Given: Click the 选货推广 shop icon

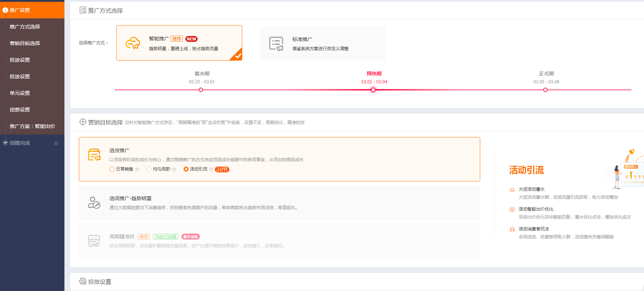Looking at the screenshot, I should click(94, 155).
